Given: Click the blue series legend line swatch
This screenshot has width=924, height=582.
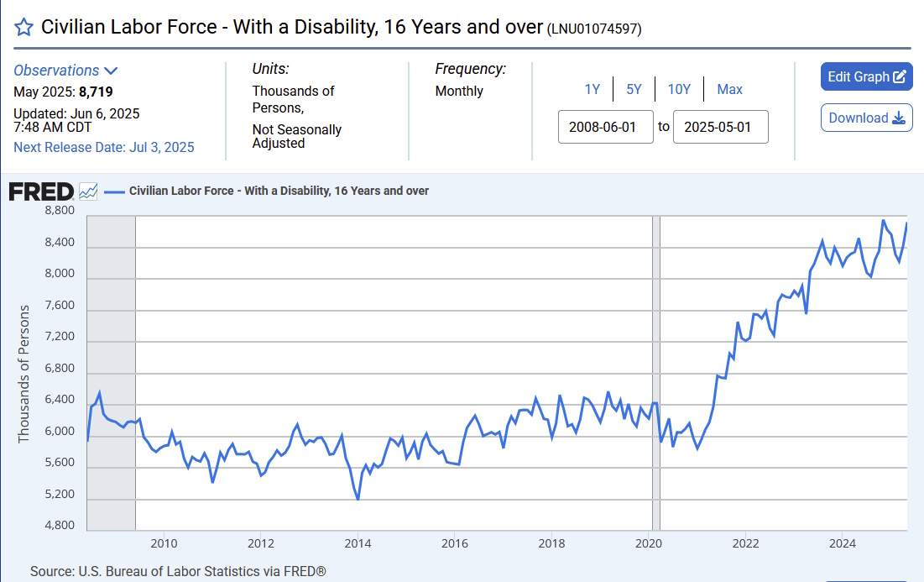Looking at the screenshot, I should 114,191.
